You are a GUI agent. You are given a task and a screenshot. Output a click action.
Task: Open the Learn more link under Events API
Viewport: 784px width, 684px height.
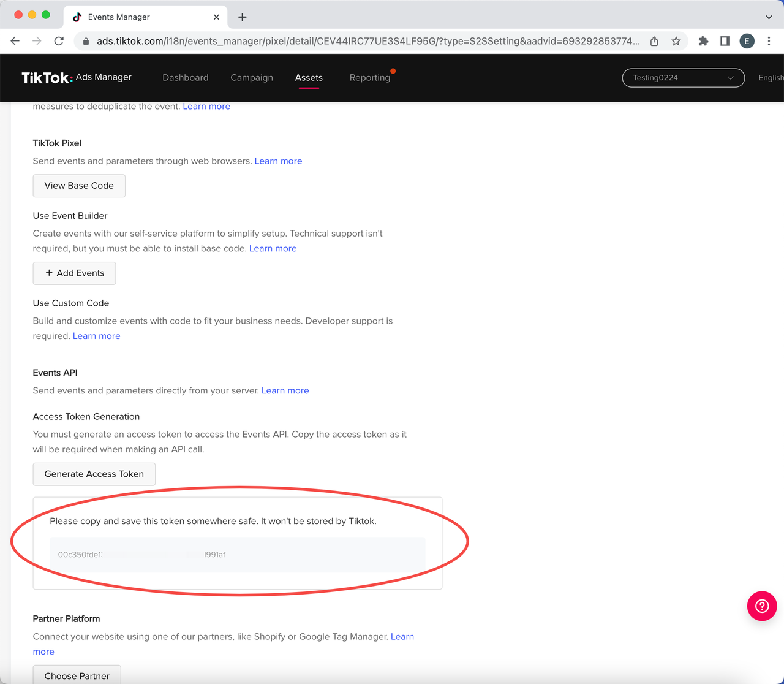tap(285, 390)
